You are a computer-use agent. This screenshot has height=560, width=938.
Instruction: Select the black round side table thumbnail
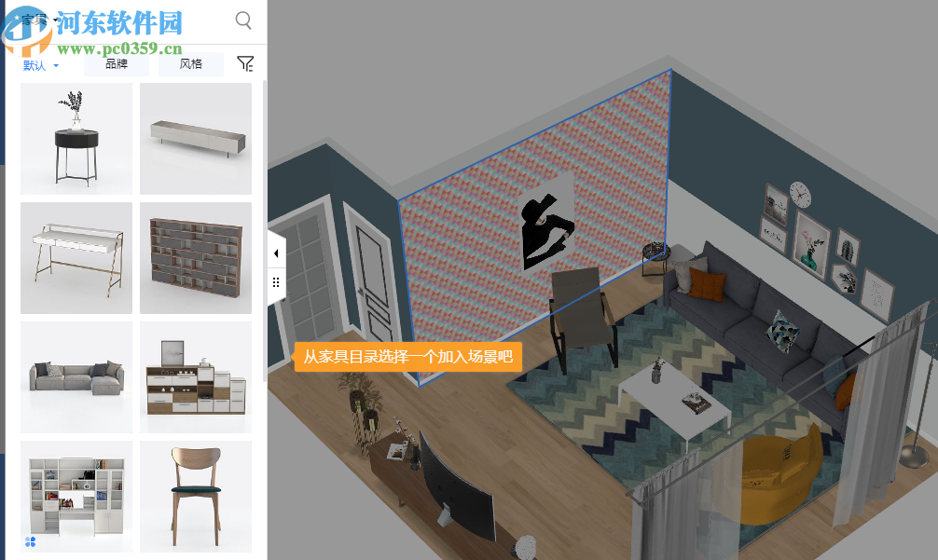pyautogui.click(x=76, y=139)
